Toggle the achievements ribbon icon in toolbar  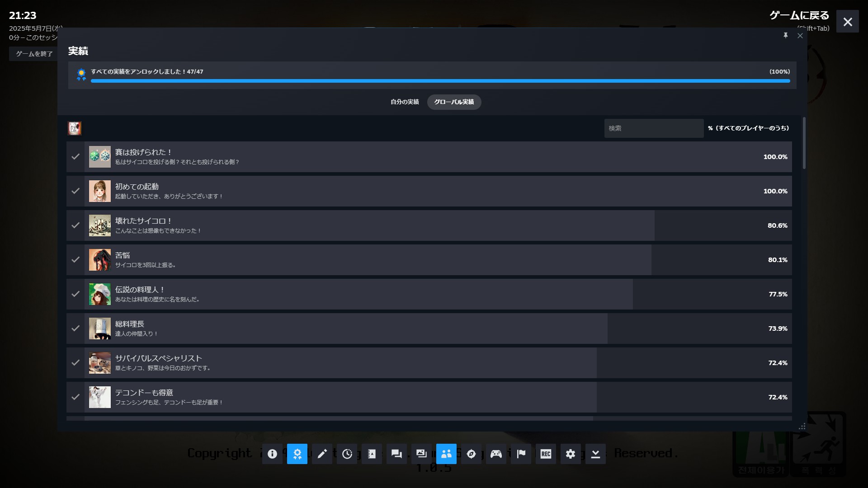tap(297, 454)
